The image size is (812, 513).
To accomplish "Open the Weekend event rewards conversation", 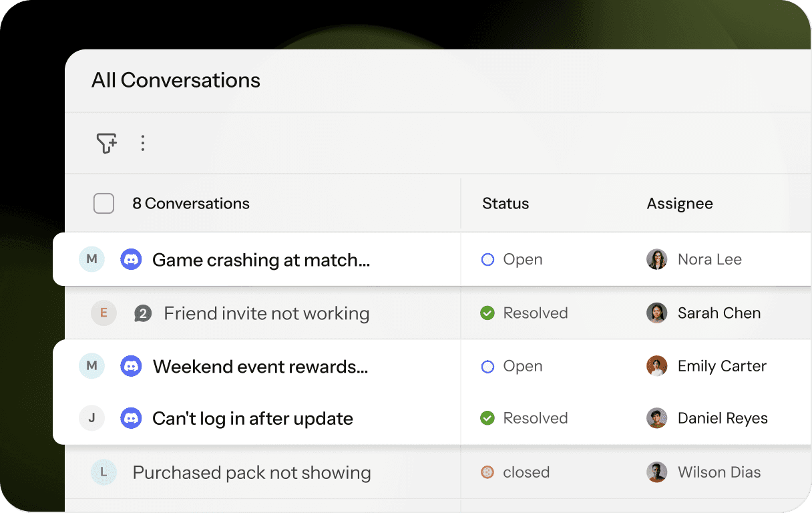I will (260, 367).
